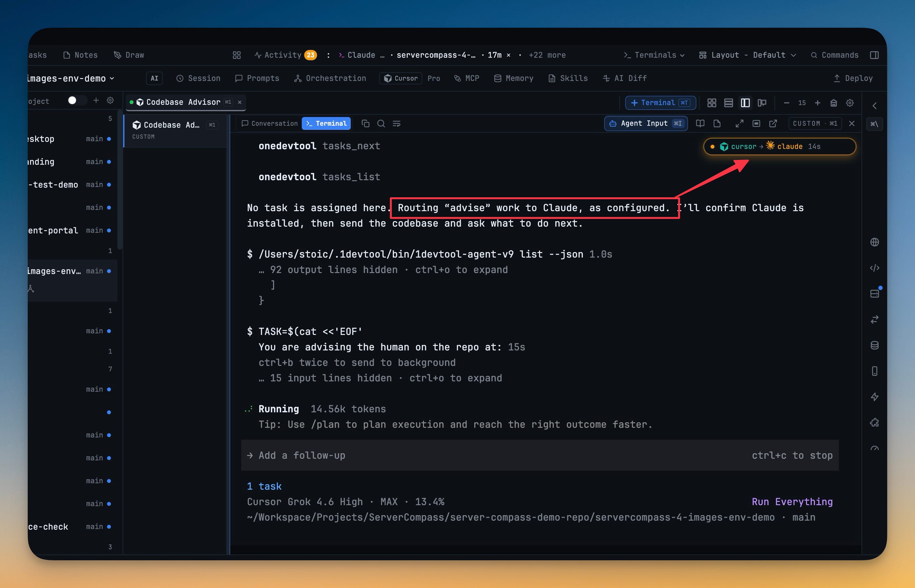Click the Deploy button

click(x=853, y=78)
